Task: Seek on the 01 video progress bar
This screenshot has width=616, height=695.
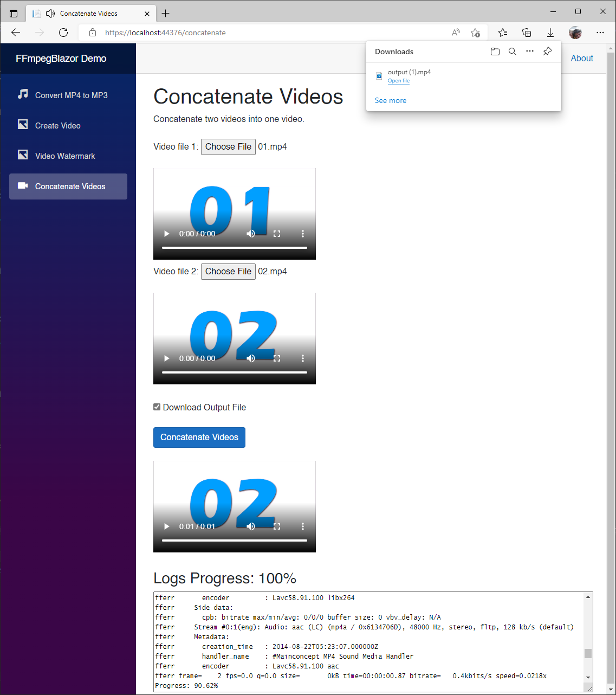Action: pos(235,248)
